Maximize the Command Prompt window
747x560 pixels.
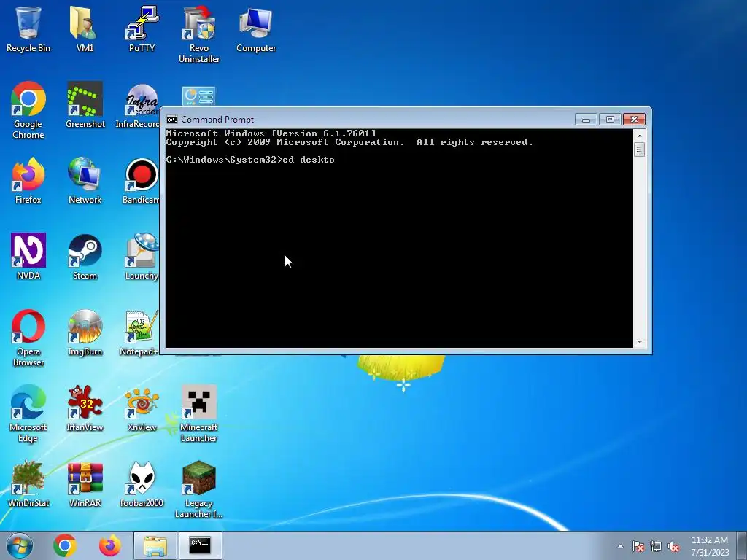[610, 119]
